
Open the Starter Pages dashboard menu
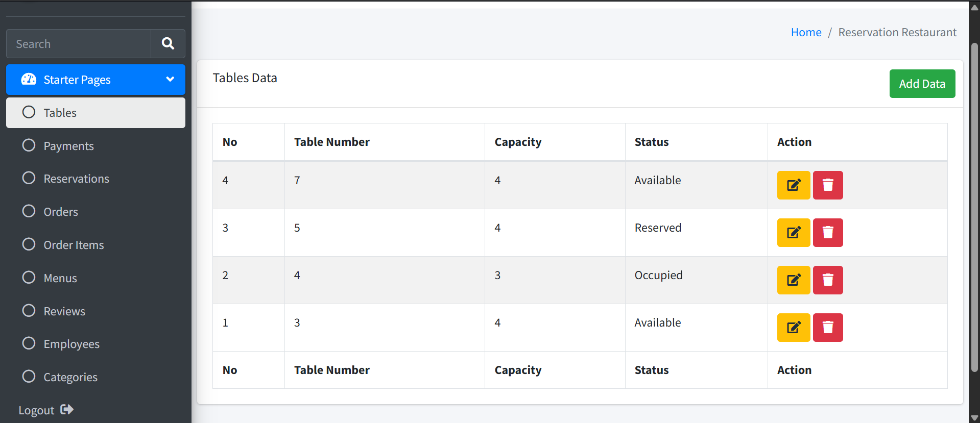point(95,80)
